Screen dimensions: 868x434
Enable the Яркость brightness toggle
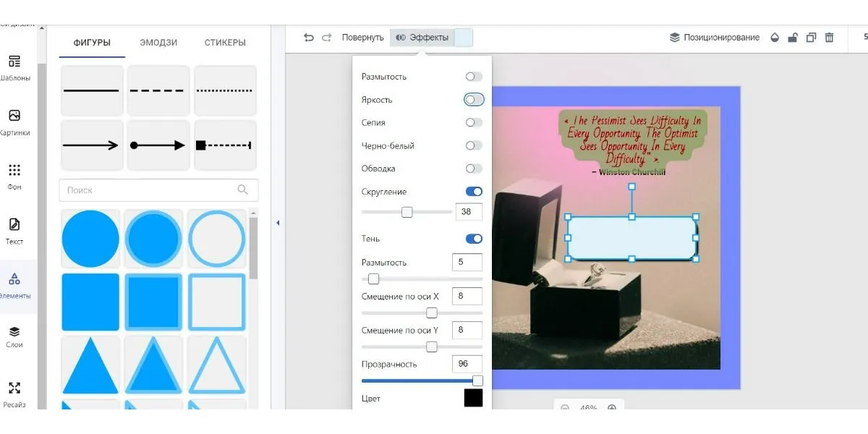(474, 100)
